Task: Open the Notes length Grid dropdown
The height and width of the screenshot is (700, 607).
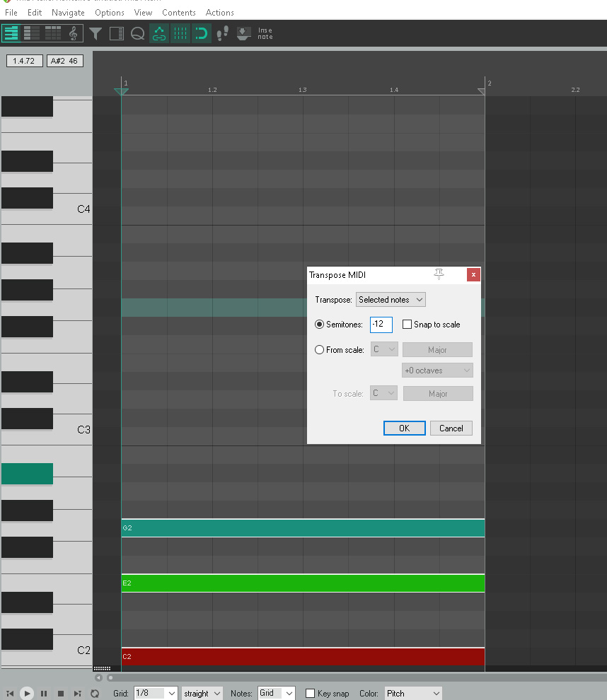Action: coord(277,694)
